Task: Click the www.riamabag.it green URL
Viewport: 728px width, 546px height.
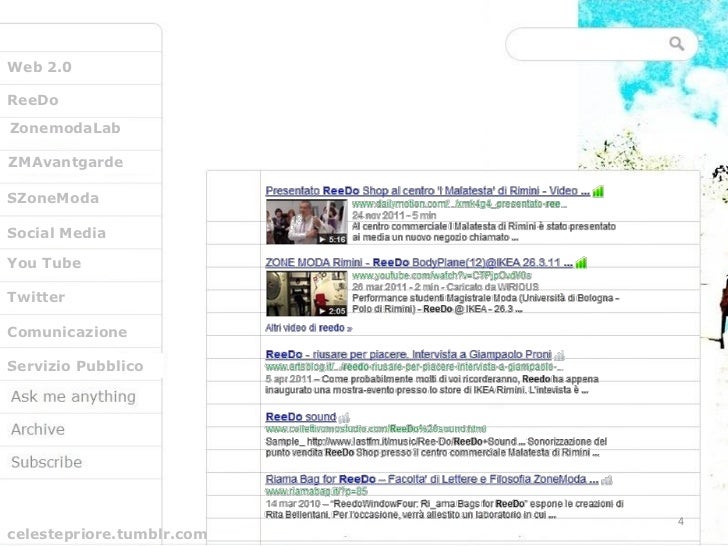Action: 316,491
